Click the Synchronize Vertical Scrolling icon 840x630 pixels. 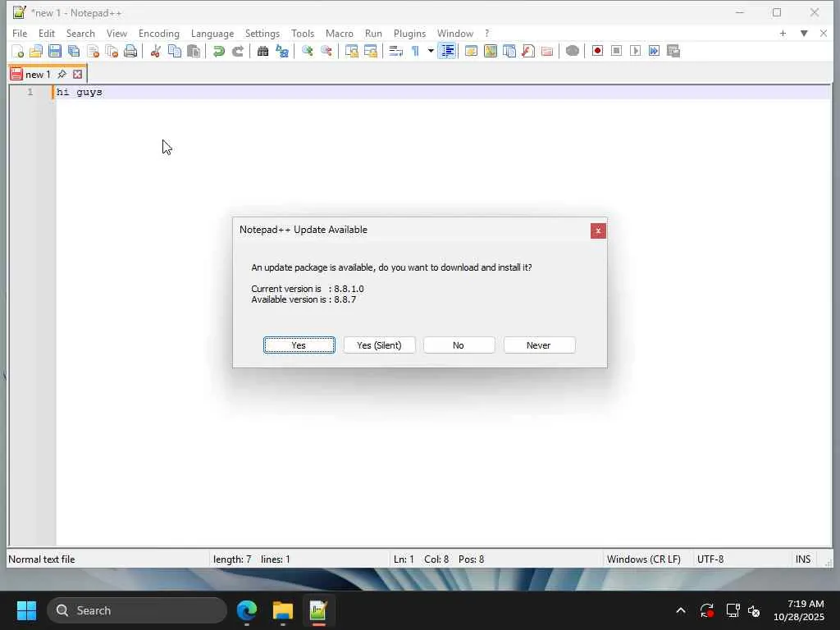(x=351, y=51)
